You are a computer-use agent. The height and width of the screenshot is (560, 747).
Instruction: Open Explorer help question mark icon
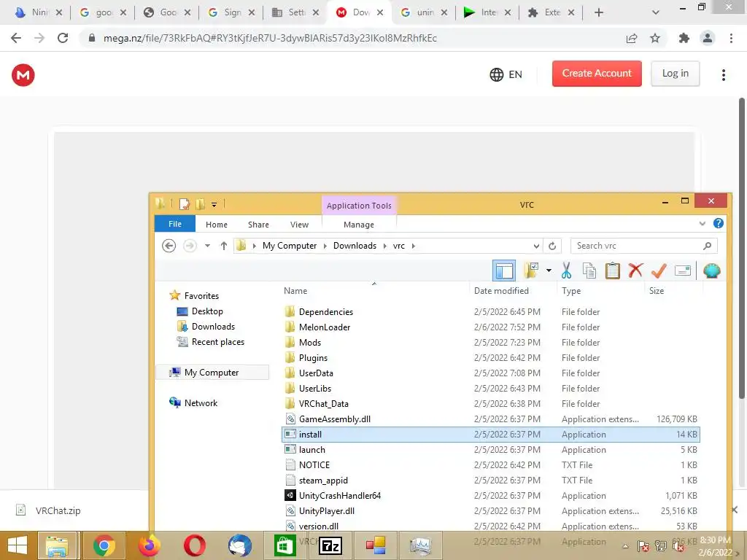(x=719, y=223)
